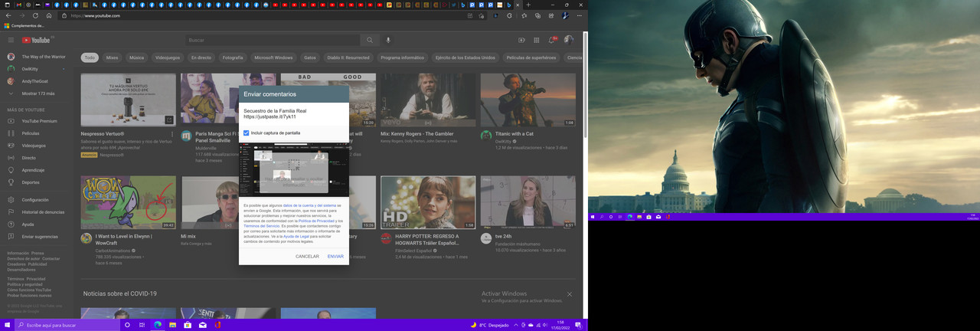Open 'Historial de denuncias' in sidebar

[37, 211]
